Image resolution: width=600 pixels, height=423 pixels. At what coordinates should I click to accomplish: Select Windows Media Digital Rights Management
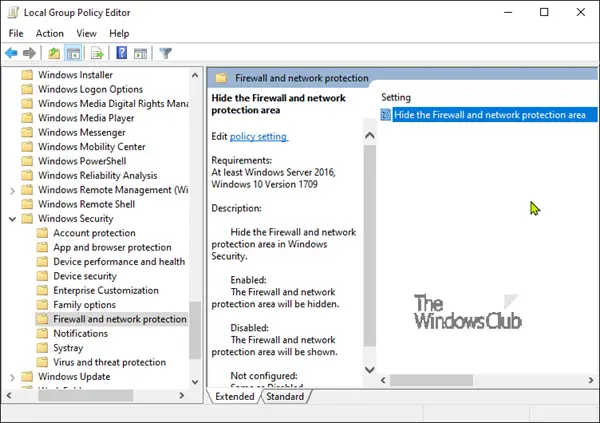(113, 104)
